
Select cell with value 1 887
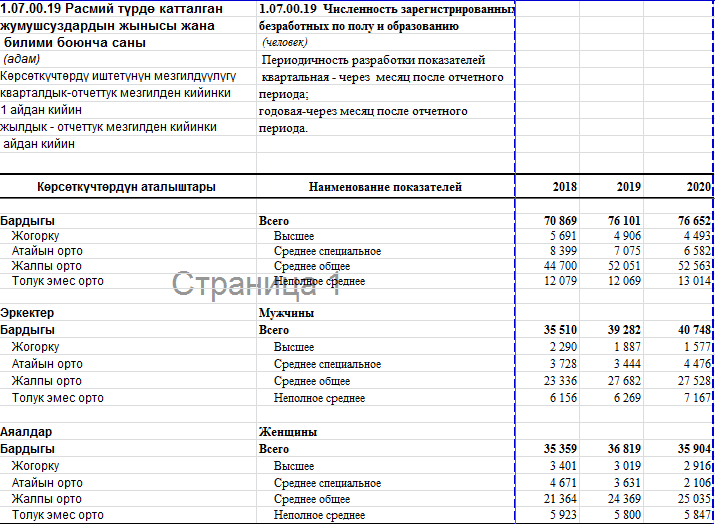(611, 347)
